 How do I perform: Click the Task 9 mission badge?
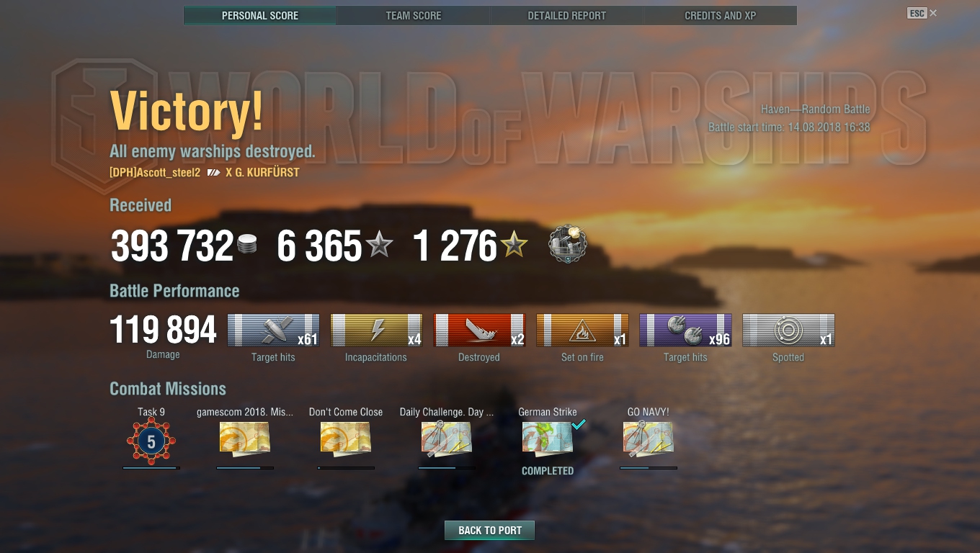151,441
